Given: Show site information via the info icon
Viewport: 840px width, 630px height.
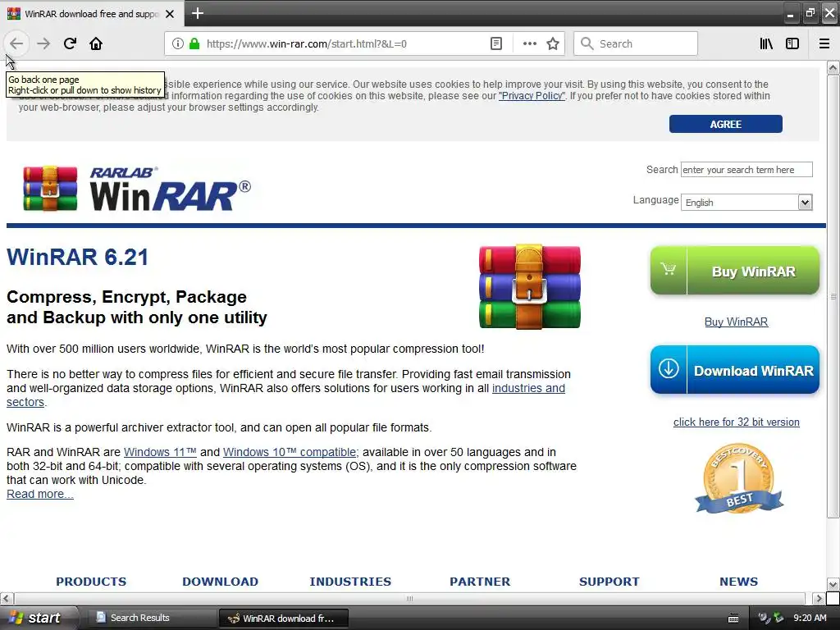Looking at the screenshot, I should point(178,43).
